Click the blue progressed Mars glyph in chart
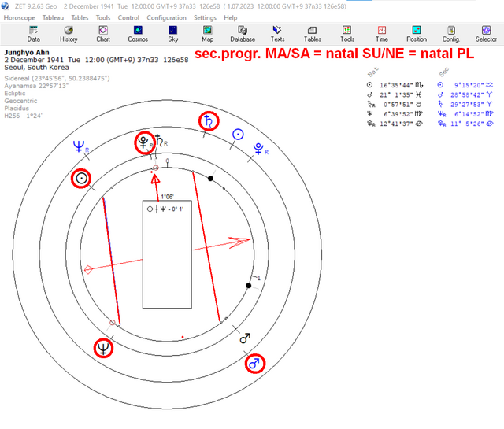Screen dimensions: 504x429 coord(254,364)
